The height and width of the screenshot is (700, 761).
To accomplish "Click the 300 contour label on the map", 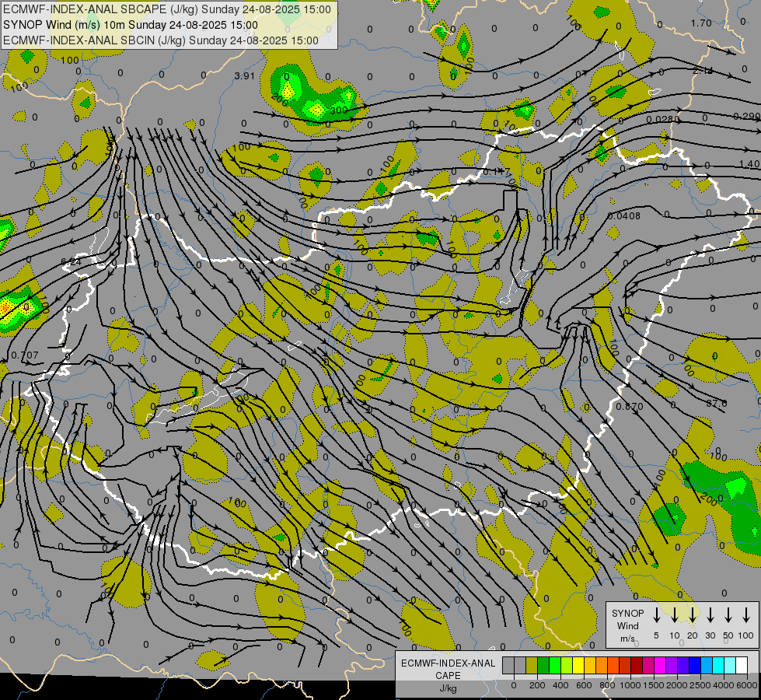I will pos(338,110).
